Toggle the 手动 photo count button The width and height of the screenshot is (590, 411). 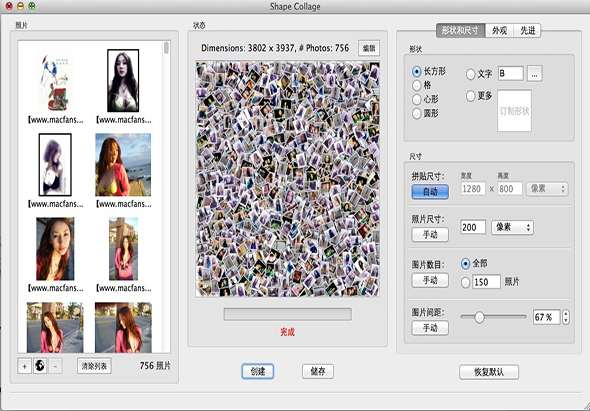tap(430, 280)
